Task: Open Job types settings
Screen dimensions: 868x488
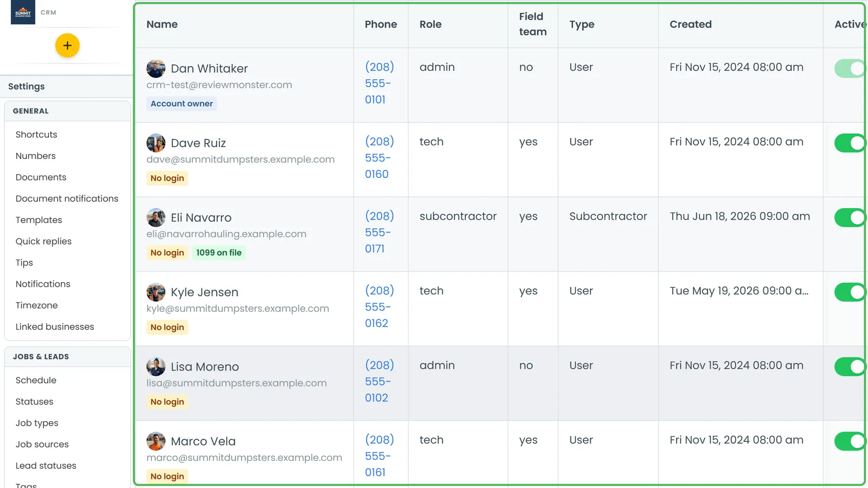Action: [x=37, y=423]
